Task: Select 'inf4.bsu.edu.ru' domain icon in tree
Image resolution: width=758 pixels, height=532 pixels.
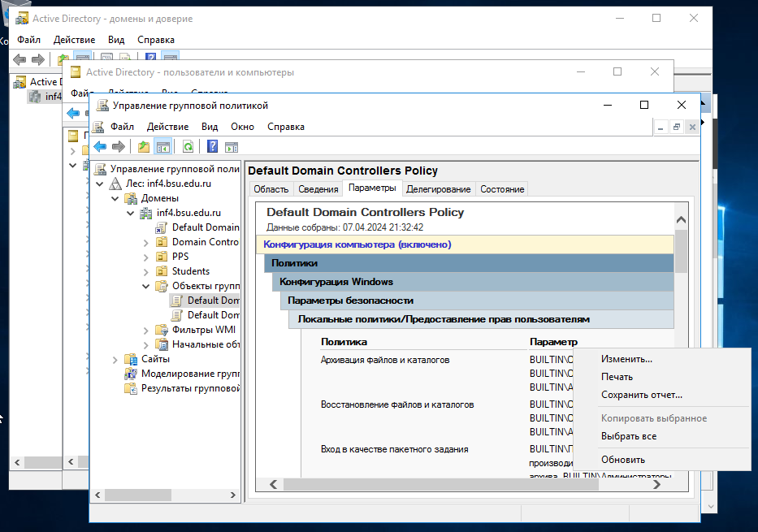Action: click(x=146, y=213)
